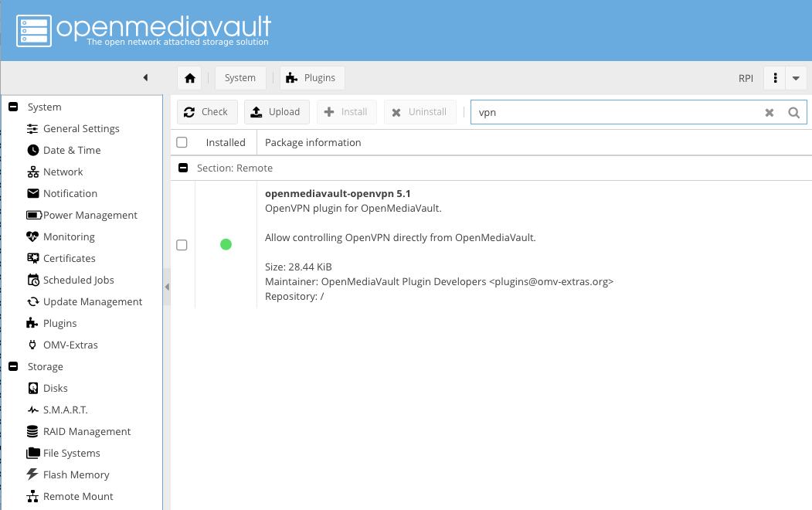This screenshot has height=510, width=812.
Task: Sort by the Installed column header
Action: click(x=226, y=142)
